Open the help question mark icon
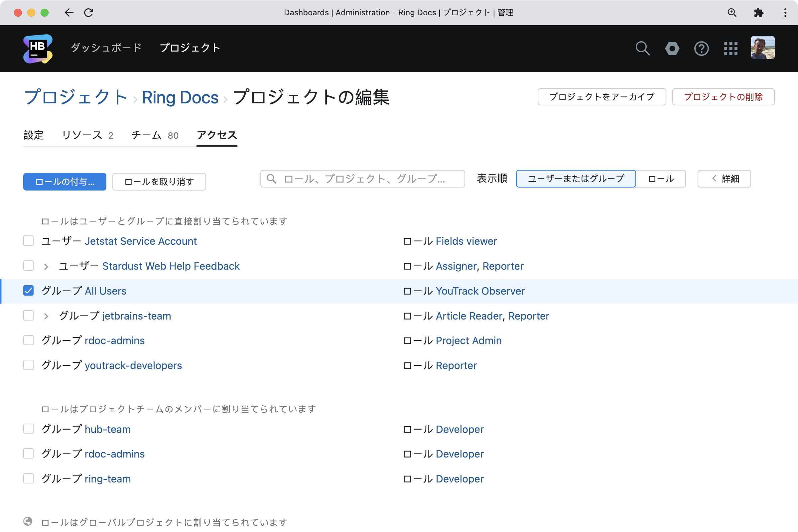798x532 pixels. (x=701, y=49)
